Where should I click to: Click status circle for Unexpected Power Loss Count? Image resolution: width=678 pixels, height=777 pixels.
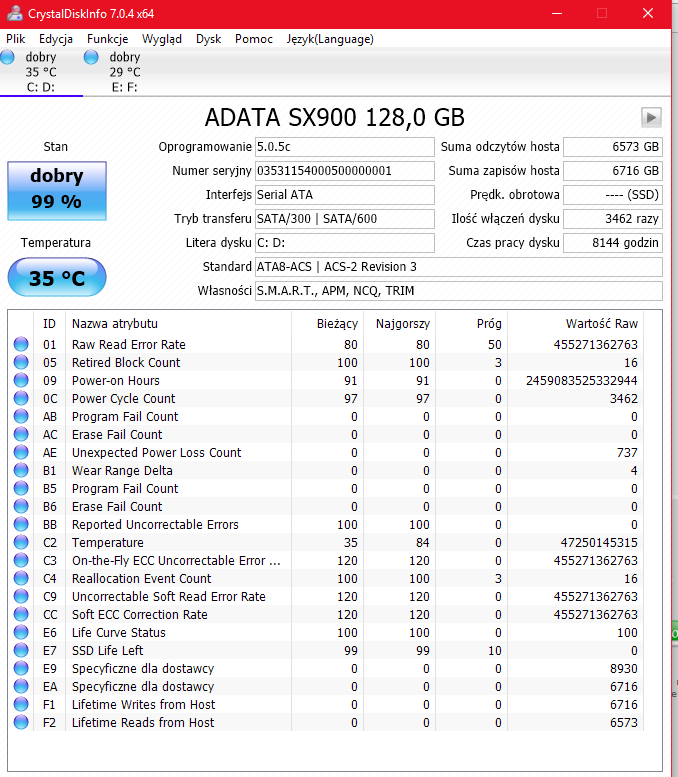[x=21, y=452]
